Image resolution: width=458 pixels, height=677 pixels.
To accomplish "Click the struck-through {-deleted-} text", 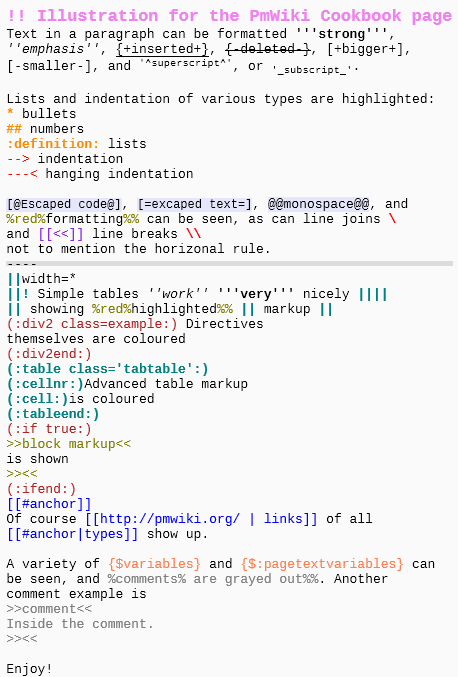I will pyautogui.click(x=268, y=49).
